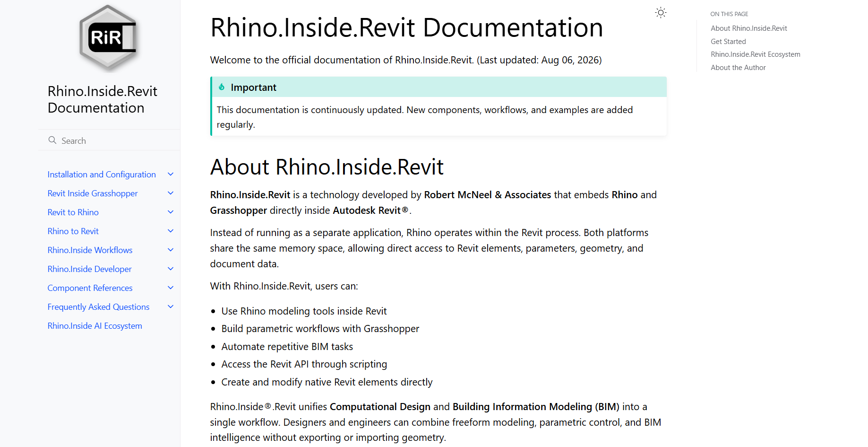
Task: Open the Rhino to Revit section
Action: pos(73,231)
